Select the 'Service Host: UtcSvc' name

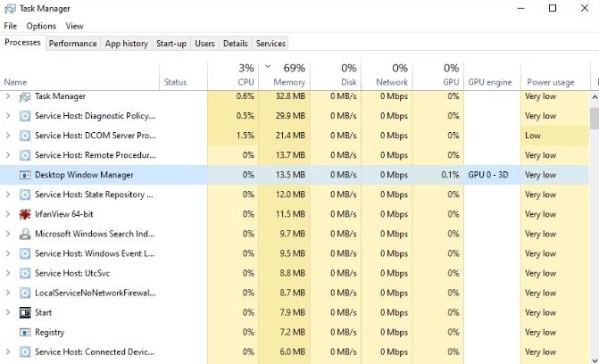[72, 273]
